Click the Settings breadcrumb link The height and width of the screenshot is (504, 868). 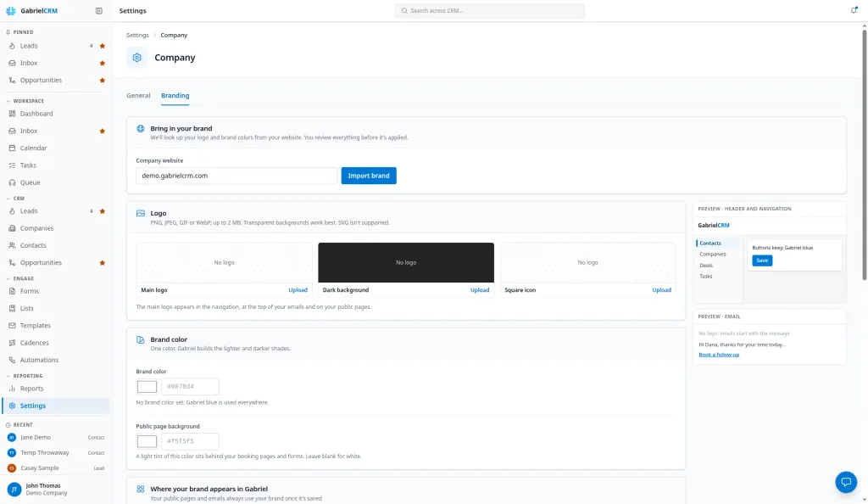137,35
